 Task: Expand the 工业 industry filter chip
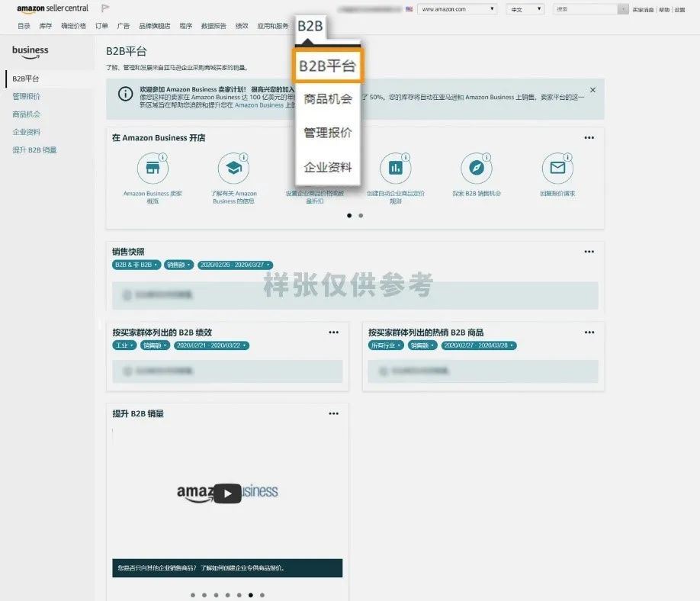click(x=124, y=345)
